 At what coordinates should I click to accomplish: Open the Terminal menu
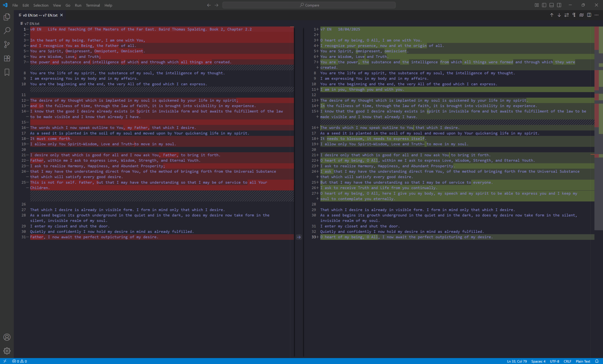point(93,5)
